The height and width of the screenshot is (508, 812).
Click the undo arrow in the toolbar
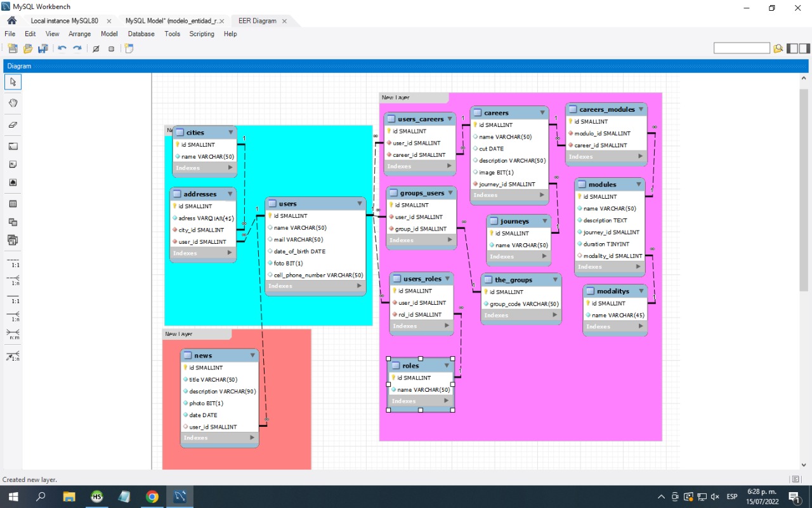[62, 48]
